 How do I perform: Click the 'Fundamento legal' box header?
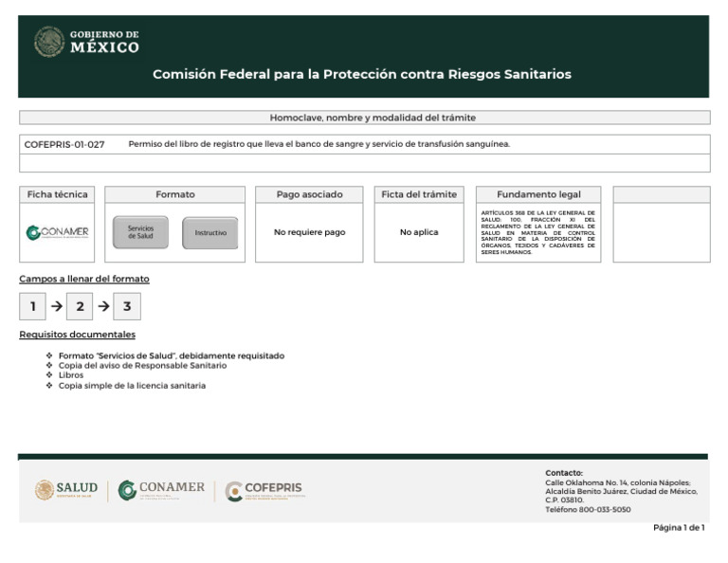(538, 194)
